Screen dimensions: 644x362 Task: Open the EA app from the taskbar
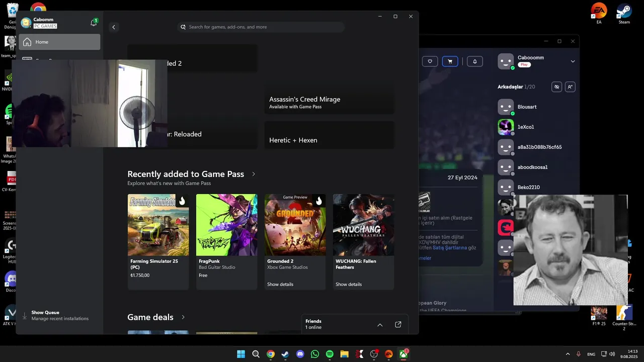tap(388, 354)
